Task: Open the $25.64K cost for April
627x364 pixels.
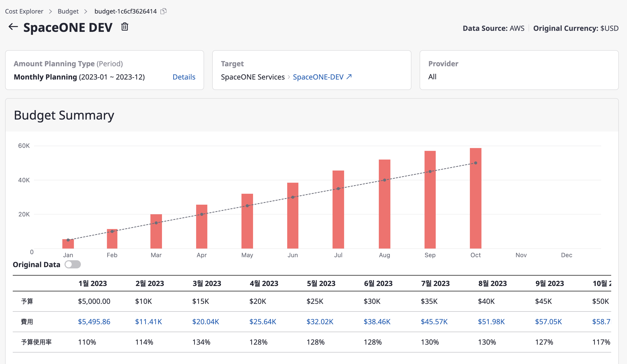Action: pos(263,322)
